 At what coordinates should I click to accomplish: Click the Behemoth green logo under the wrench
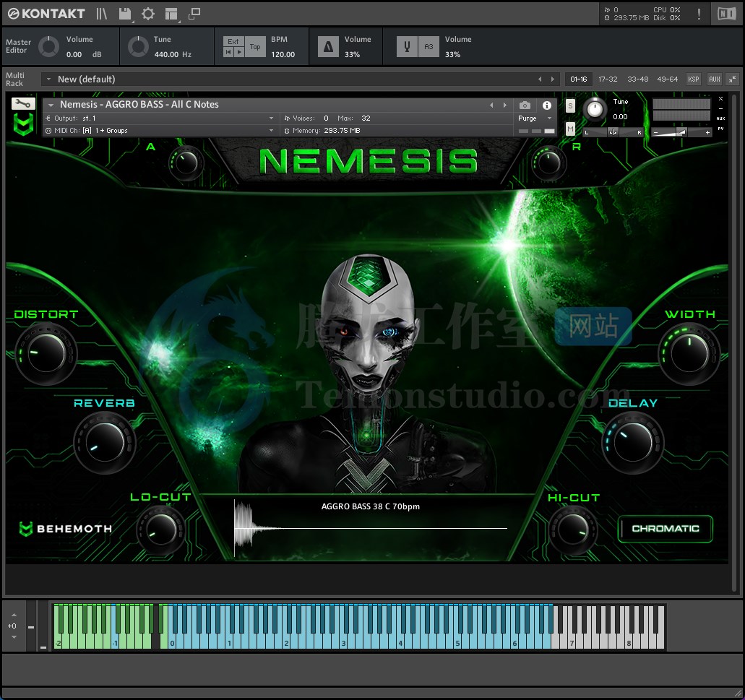[23, 124]
